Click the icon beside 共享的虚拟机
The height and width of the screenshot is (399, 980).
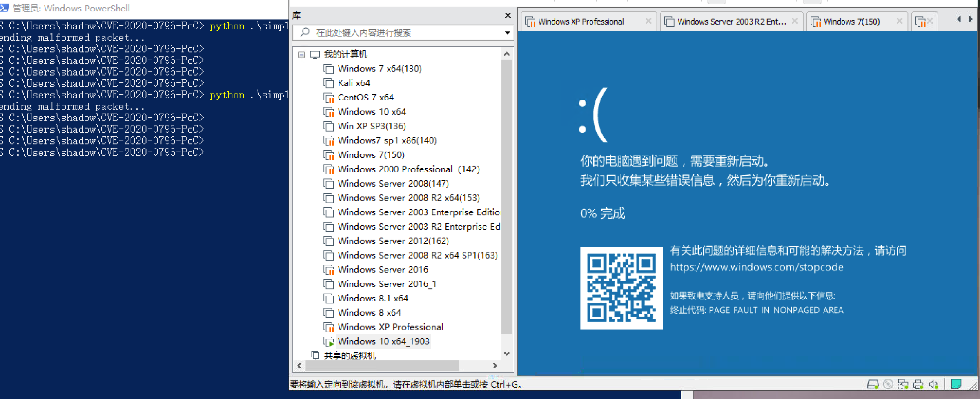pyautogui.click(x=315, y=355)
